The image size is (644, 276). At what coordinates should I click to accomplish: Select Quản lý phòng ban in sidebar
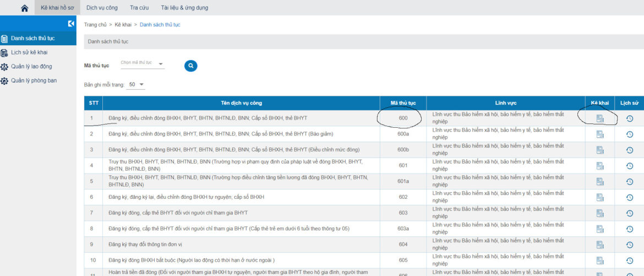(34, 80)
